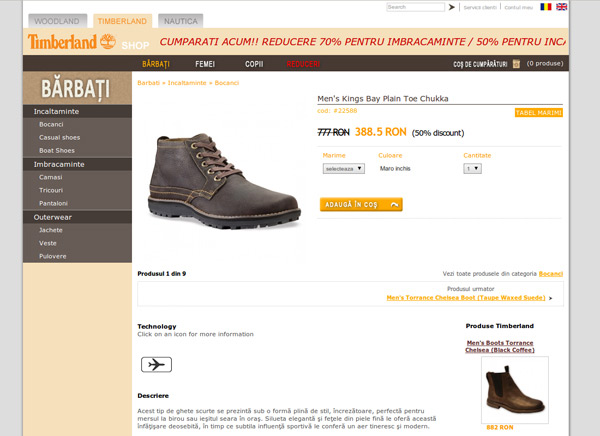Click the ADAUGĂ ÎN COȘ button

click(361, 204)
